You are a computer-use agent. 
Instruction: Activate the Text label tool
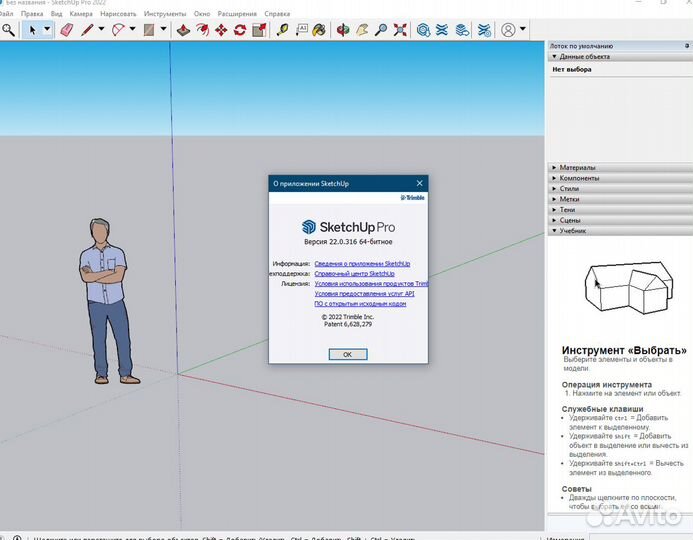[x=301, y=30]
